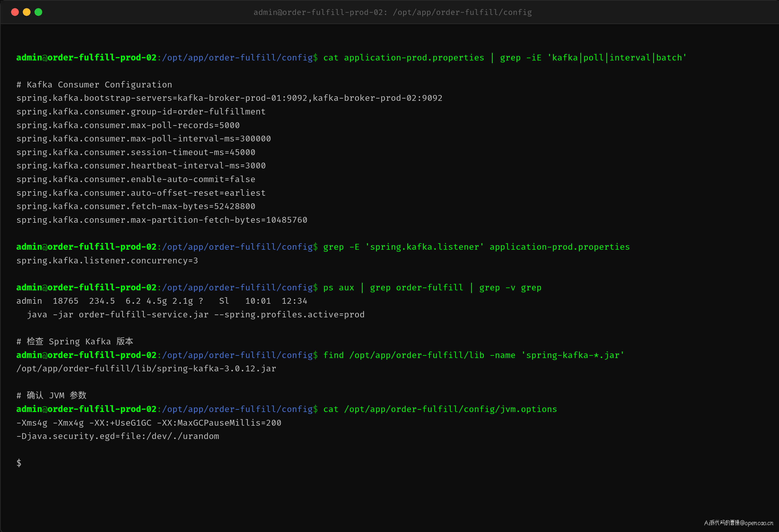Click the max-partition-fetch-bytes=10485760 line
Viewport: 779px width, 532px height.
point(162,220)
